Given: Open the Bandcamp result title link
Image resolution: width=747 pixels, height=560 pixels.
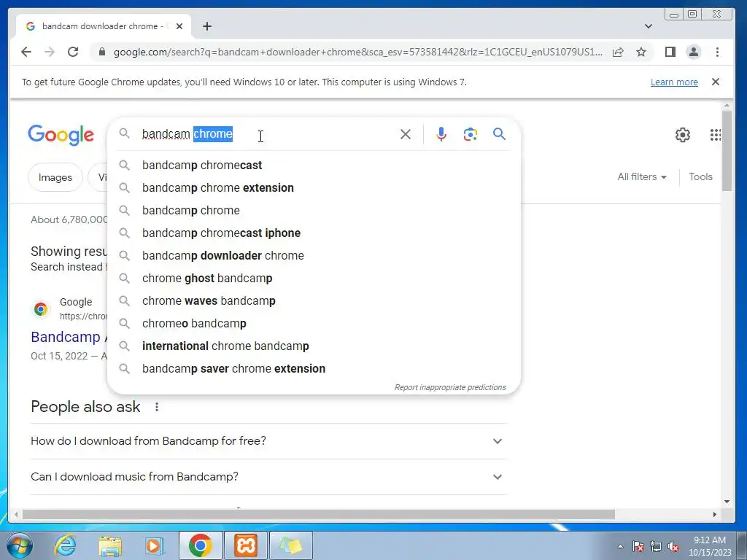Looking at the screenshot, I should tap(69, 337).
